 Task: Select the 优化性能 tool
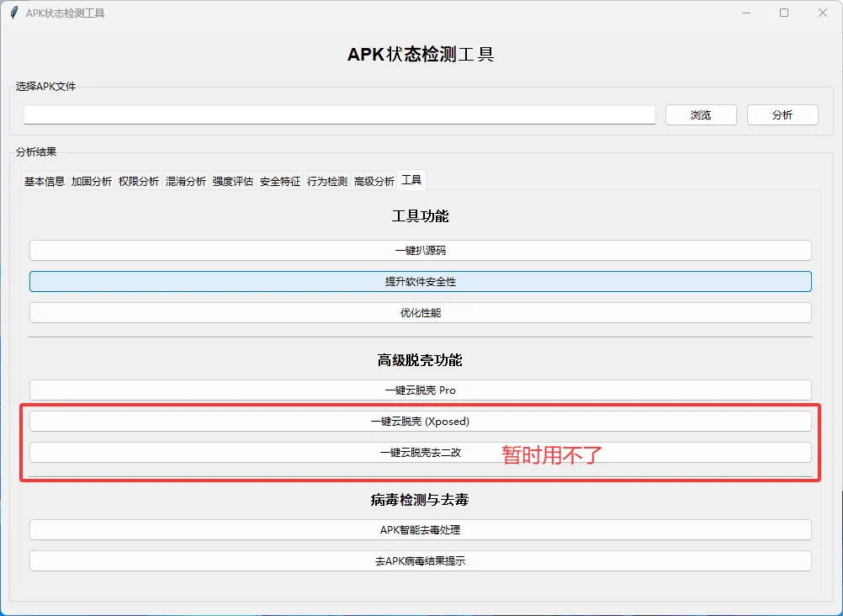tap(421, 312)
